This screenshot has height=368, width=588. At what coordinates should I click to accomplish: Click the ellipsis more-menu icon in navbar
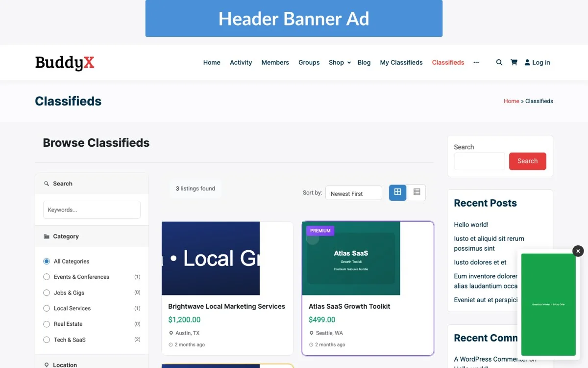[x=476, y=63]
